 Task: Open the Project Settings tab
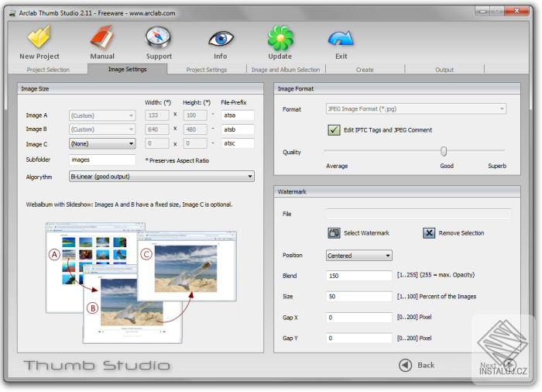coord(207,70)
